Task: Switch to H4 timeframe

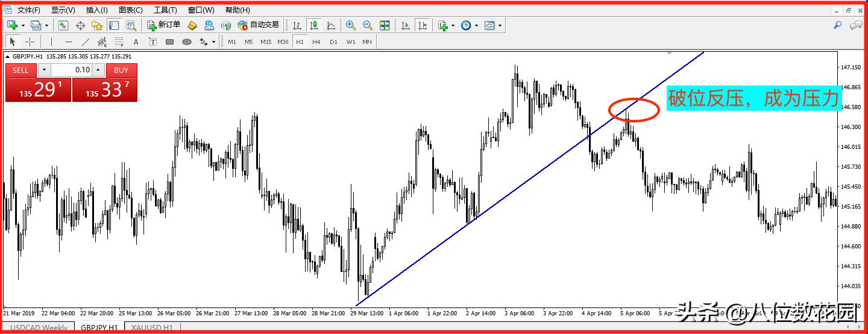Action: (316, 42)
